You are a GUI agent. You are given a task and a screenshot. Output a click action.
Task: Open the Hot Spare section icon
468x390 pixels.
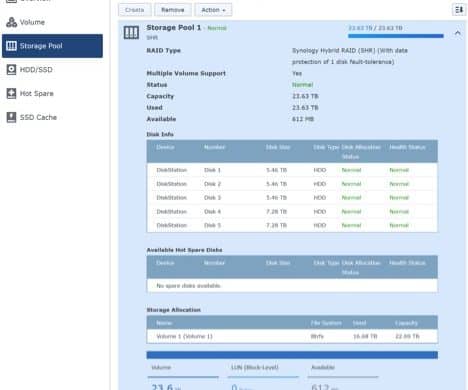click(11, 93)
